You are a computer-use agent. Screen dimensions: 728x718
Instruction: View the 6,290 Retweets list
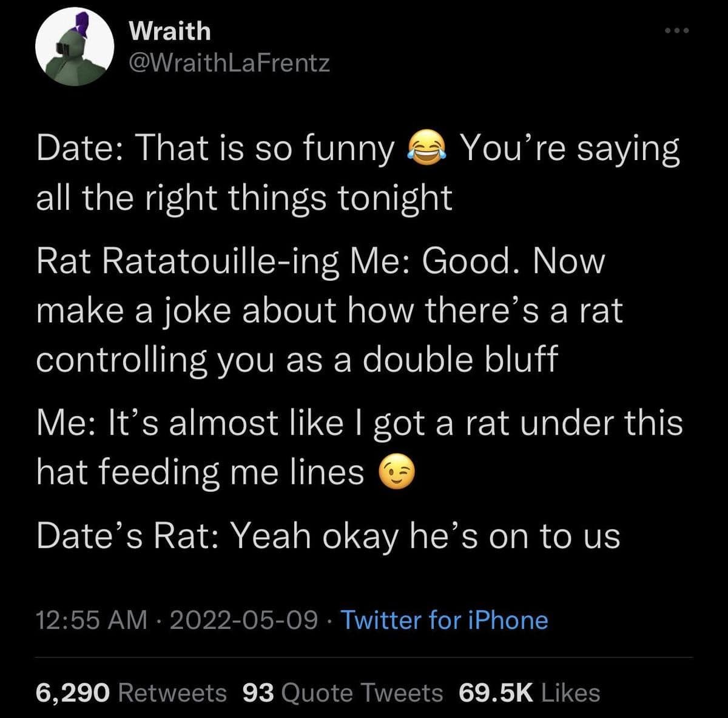(131, 693)
